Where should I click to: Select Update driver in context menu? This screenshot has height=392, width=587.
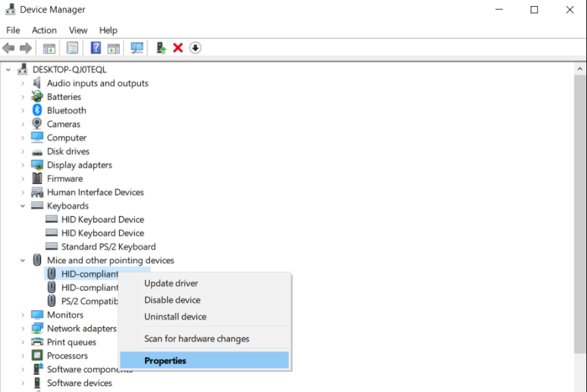(x=171, y=283)
